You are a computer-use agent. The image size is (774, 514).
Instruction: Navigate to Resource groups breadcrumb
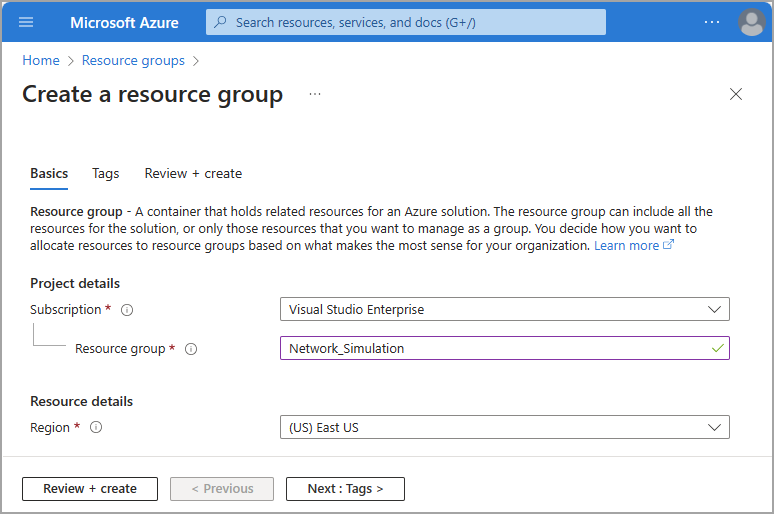click(x=133, y=60)
